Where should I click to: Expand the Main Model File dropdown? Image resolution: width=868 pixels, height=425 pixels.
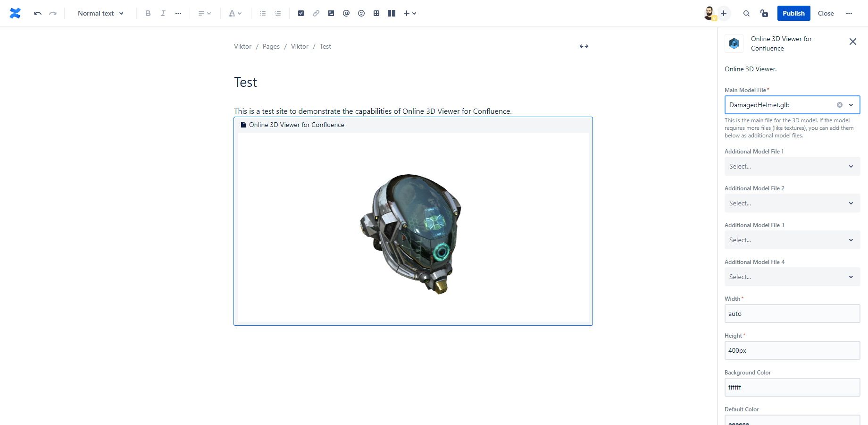tap(851, 105)
